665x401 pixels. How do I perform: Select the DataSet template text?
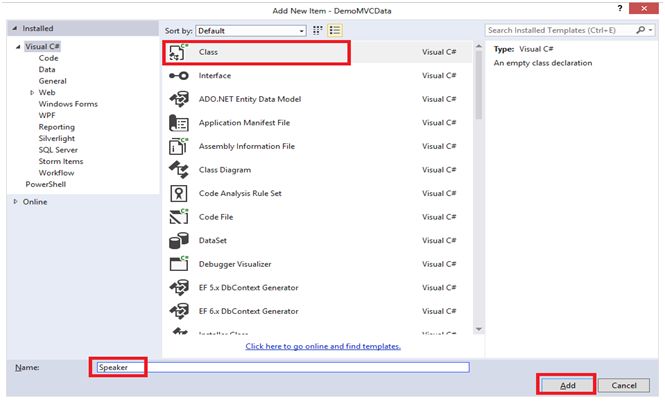(x=213, y=240)
